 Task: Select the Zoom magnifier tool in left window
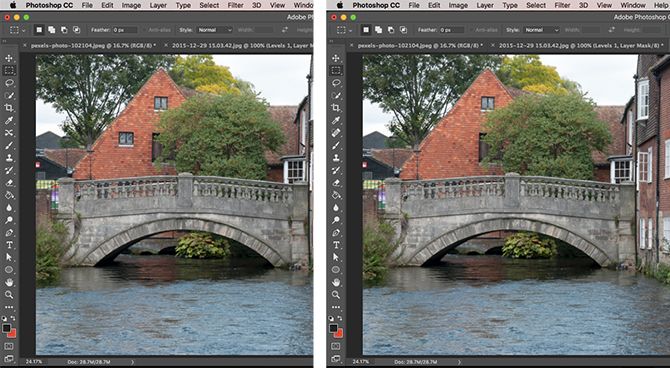(x=9, y=294)
